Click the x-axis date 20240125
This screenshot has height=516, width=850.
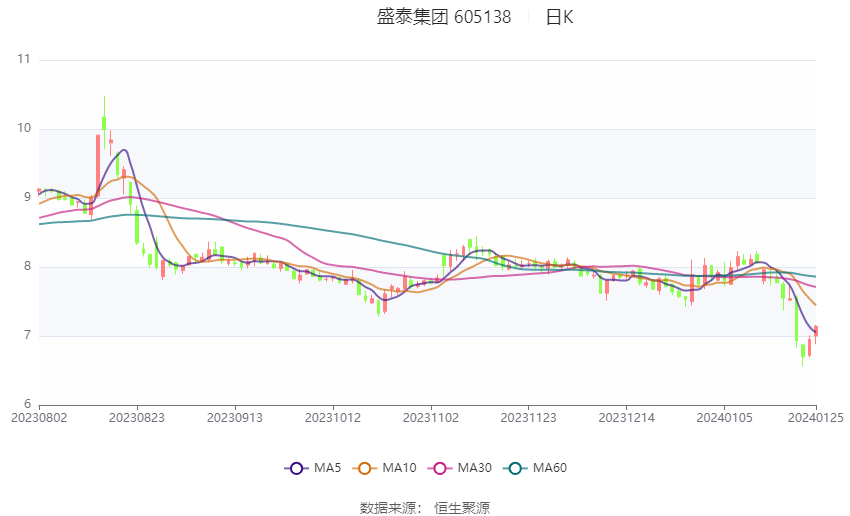816,418
